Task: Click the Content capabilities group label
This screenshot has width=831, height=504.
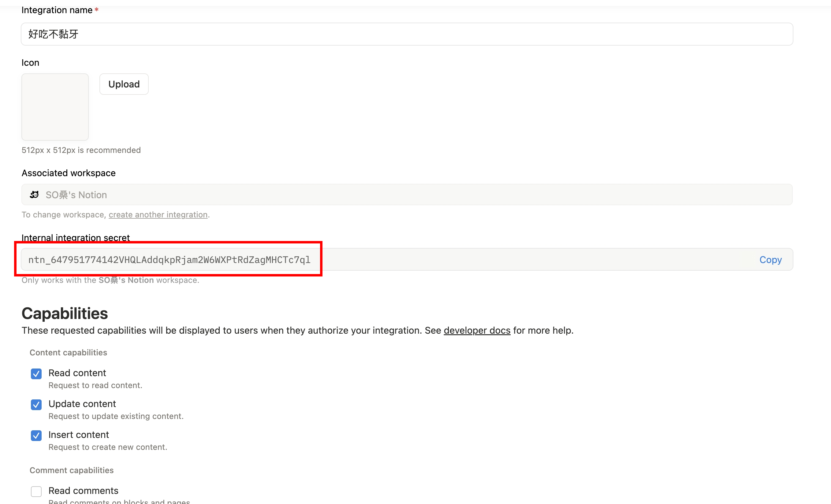Action: point(68,352)
